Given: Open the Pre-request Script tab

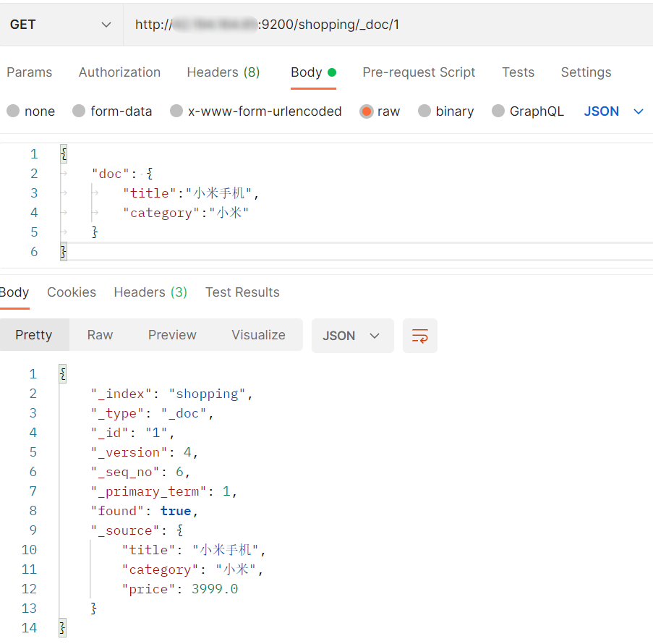Looking at the screenshot, I should click(x=419, y=72).
